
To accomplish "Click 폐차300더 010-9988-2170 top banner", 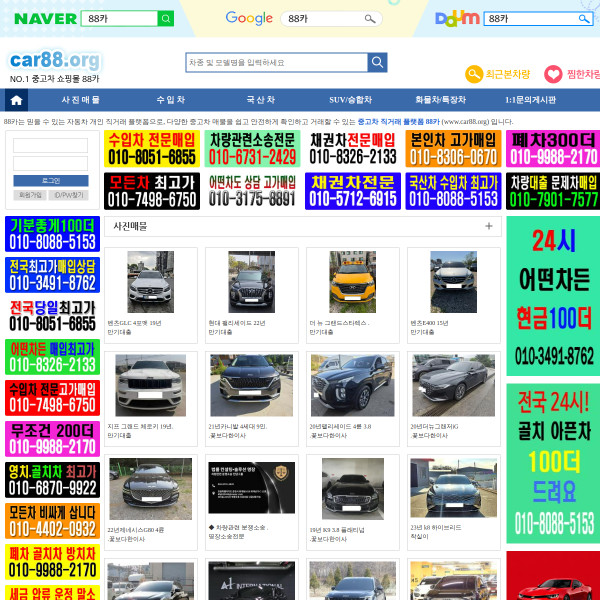I will coord(553,149).
